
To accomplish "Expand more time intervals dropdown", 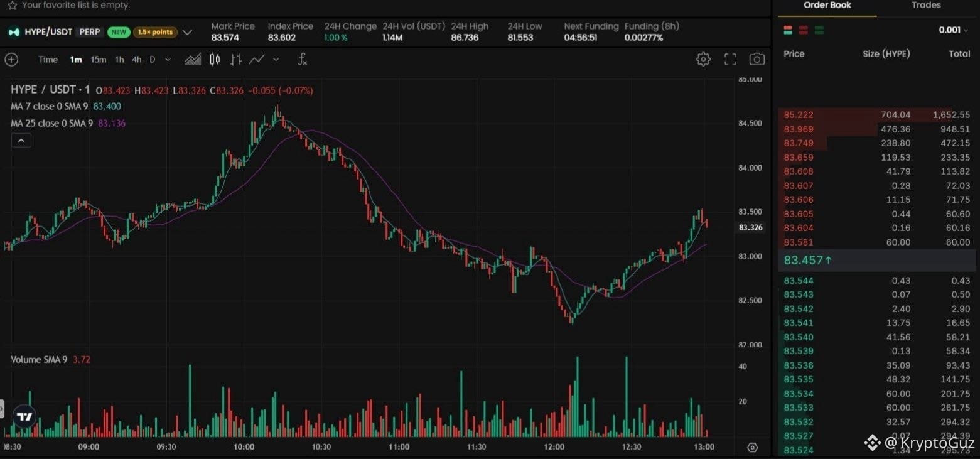I will pyautogui.click(x=168, y=60).
